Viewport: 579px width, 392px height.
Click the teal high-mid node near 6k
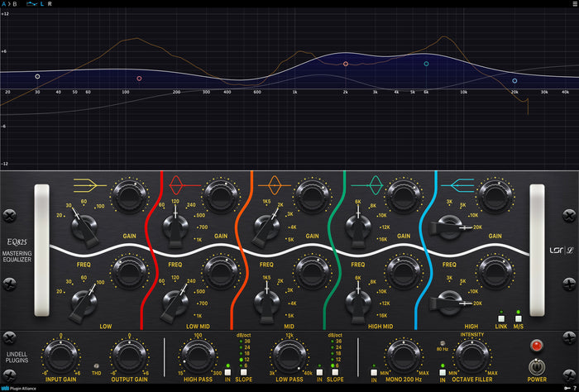[x=426, y=64]
